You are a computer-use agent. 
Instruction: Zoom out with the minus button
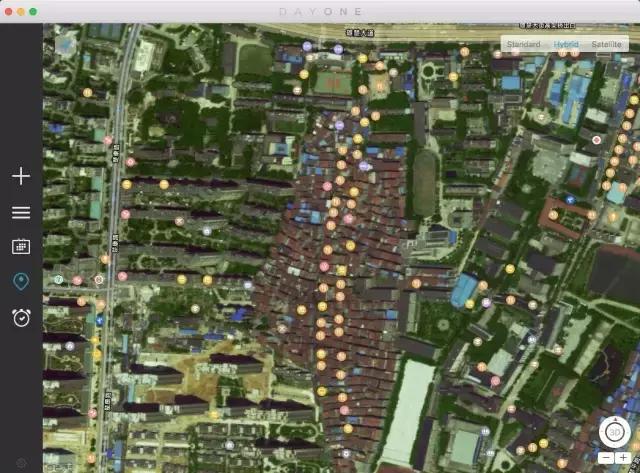[x=607, y=458]
